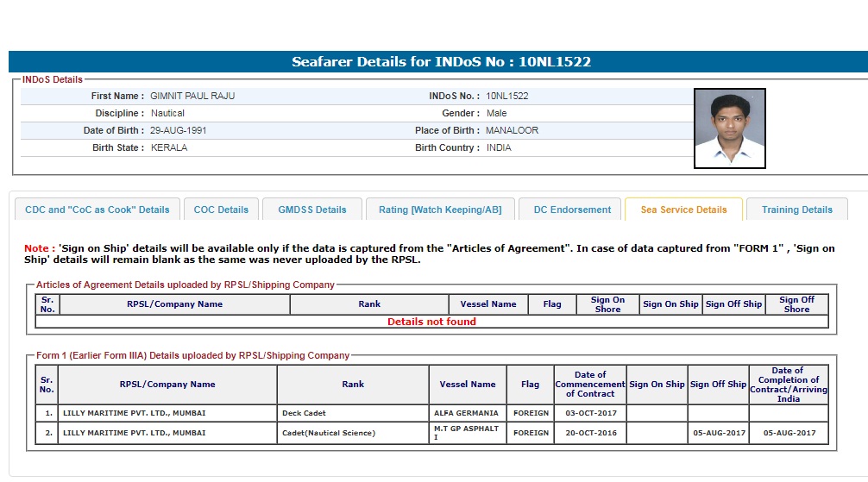
Task: Select the date of birth 29-AUG-1991
Action: [x=179, y=130]
